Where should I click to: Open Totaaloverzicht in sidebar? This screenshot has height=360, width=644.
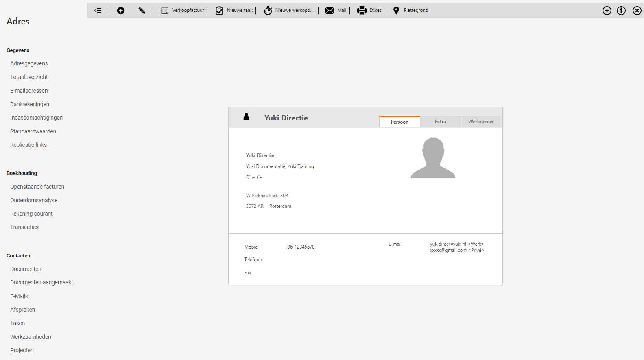[x=29, y=77]
